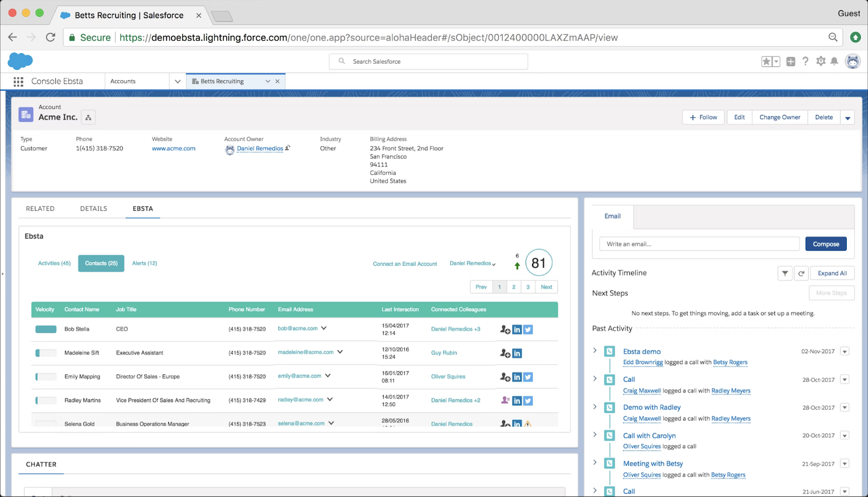Open the app launcher grid icon
This screenshot has height=497, width=868.
(x=18, y=81)
